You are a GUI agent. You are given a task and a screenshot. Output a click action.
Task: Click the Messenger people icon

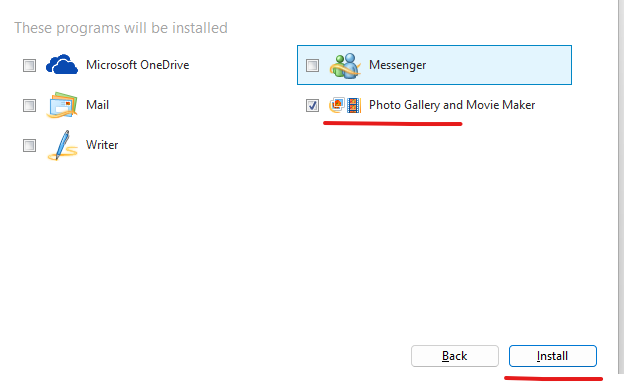[x=345, y=65]
